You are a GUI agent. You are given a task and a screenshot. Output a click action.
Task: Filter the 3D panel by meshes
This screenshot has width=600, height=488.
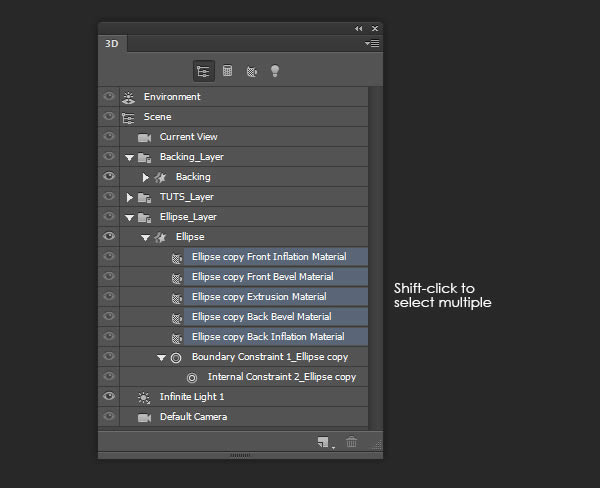pyautogui.click(x=227, y=71)
